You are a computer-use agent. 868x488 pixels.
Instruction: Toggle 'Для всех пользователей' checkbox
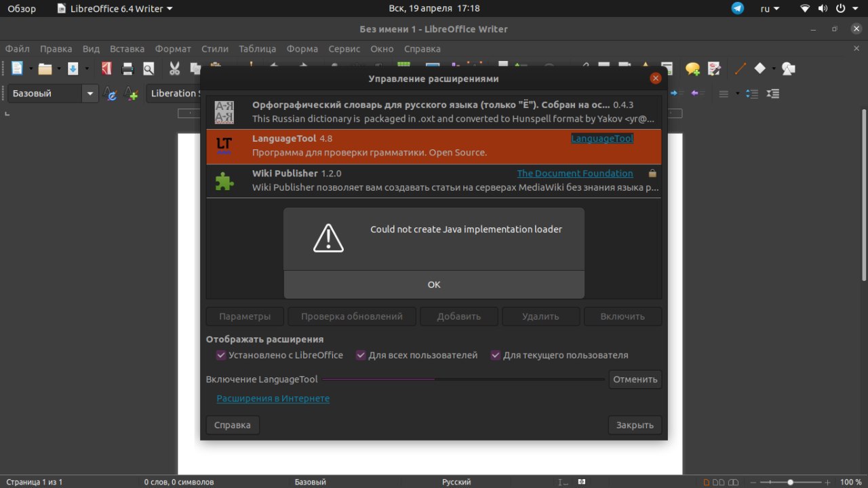(361, 355)
